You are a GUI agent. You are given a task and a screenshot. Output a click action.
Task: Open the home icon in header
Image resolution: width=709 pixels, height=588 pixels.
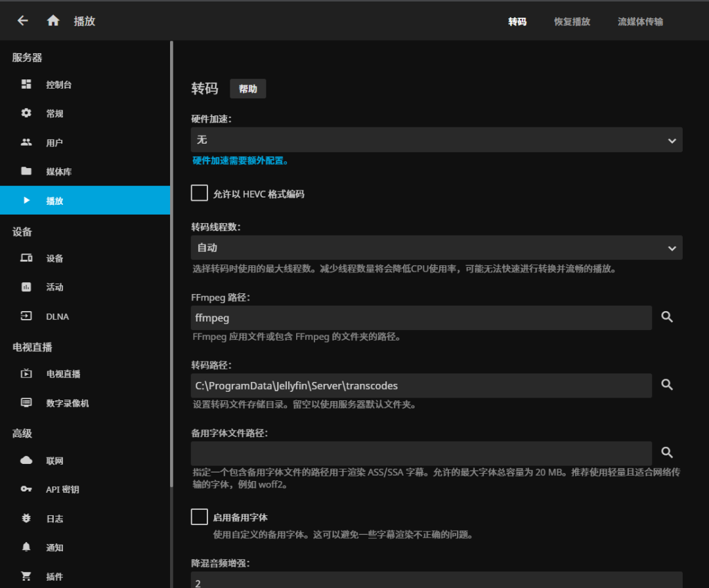point(53,21)
